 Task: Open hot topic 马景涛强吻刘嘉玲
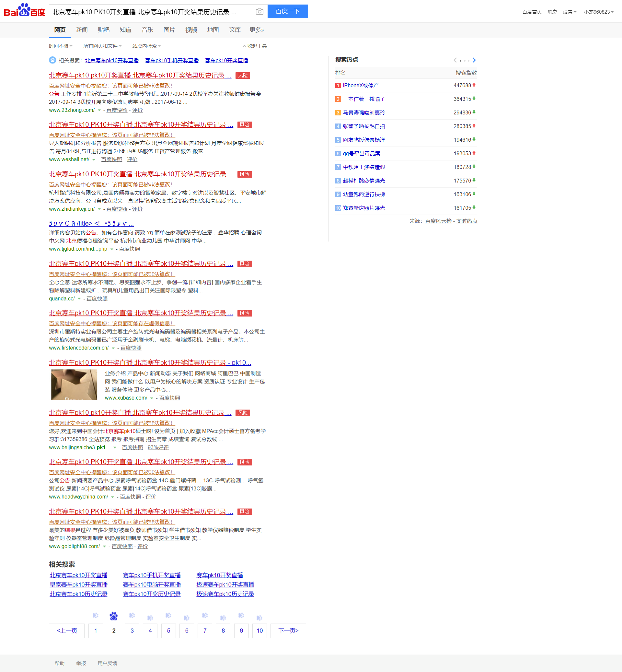[x=364, y=112]
